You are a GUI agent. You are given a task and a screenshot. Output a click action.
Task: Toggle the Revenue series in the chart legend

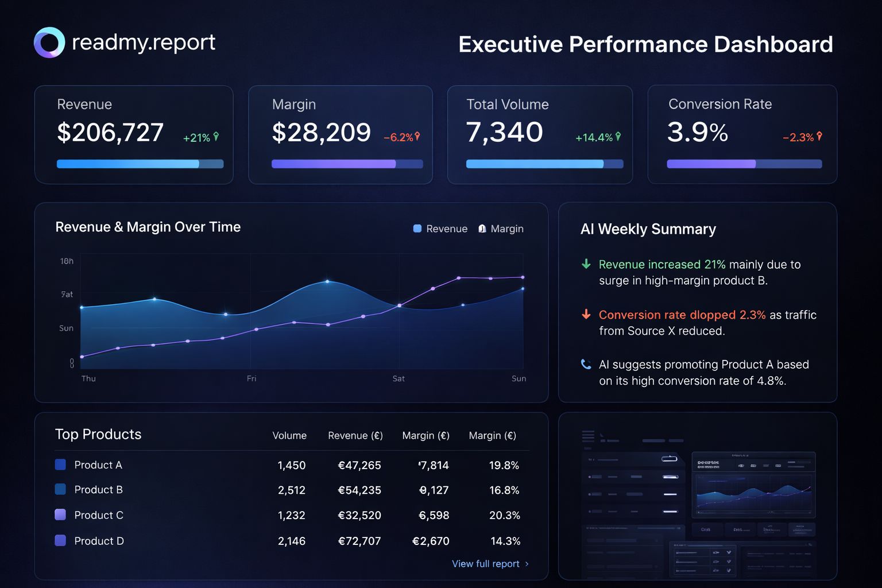pyautogui.click(x=440, y=229)
